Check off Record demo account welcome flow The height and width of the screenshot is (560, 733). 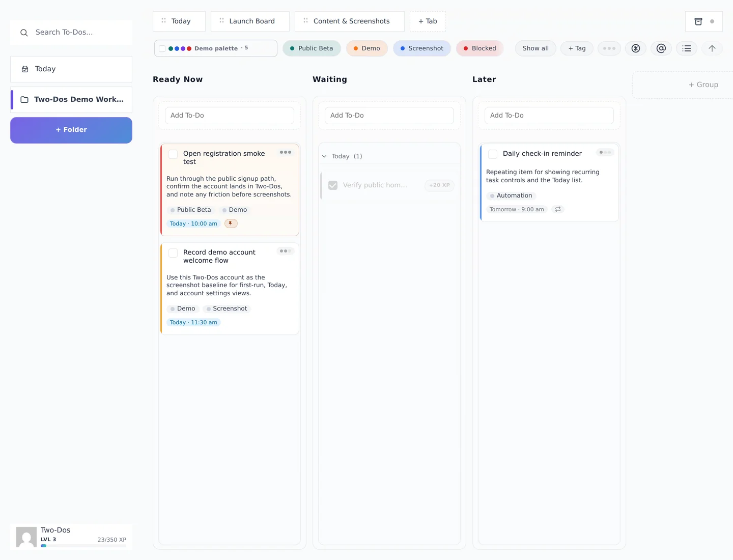(x=173, y=253)
